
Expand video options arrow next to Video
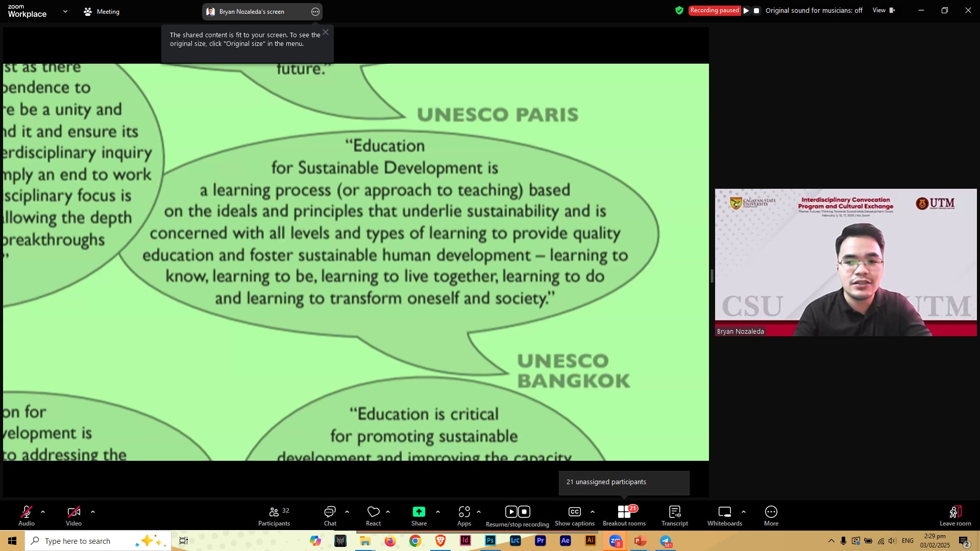coord(92,512)
